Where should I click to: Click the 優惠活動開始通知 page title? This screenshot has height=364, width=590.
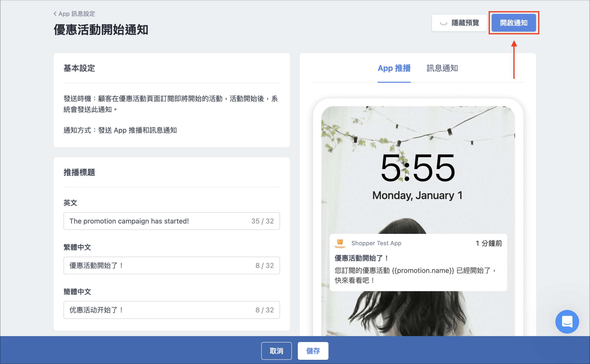[101, 30]
